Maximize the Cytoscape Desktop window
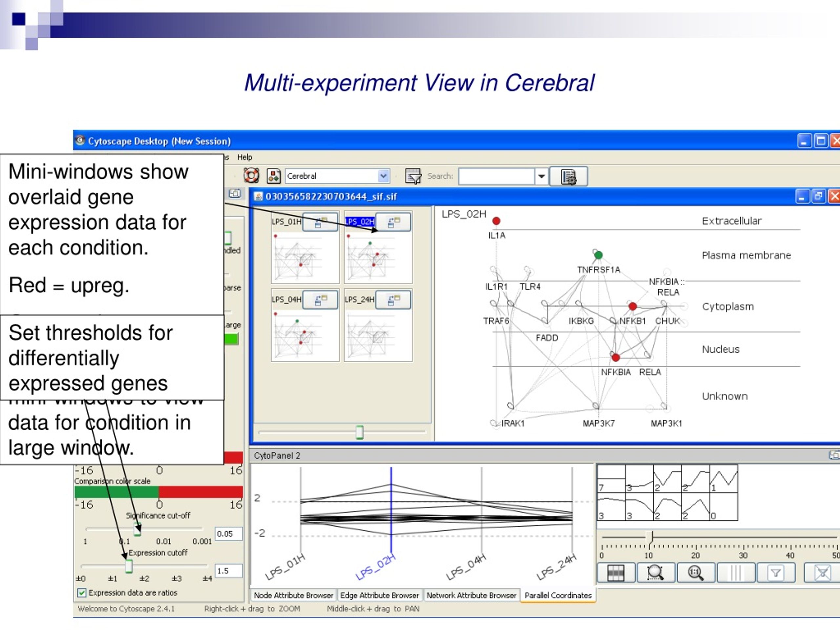Image resolution: width=840 pixels, height=630 pixels. [821, 141]
